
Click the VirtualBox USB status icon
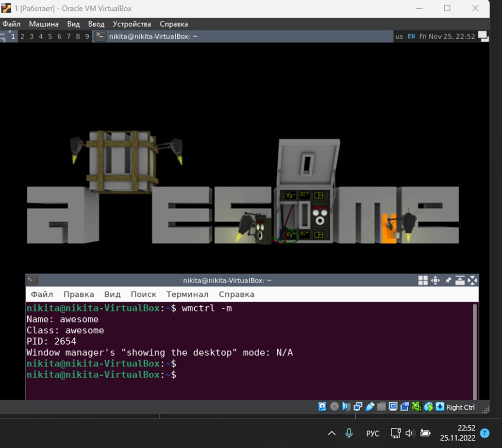(370, 407)
